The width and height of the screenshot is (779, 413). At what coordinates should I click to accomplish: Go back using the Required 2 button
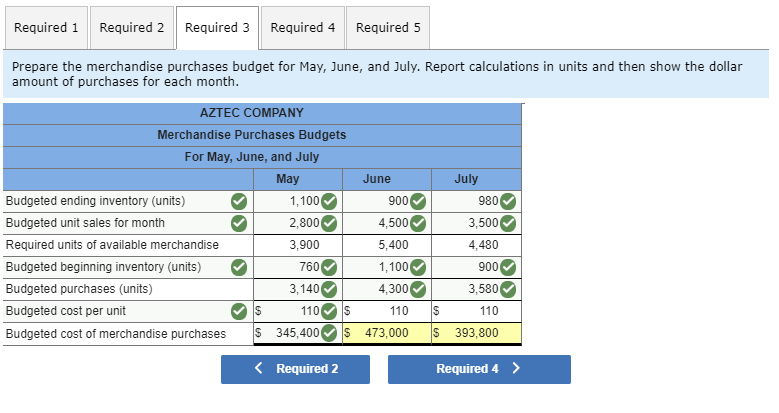point(295,369)
